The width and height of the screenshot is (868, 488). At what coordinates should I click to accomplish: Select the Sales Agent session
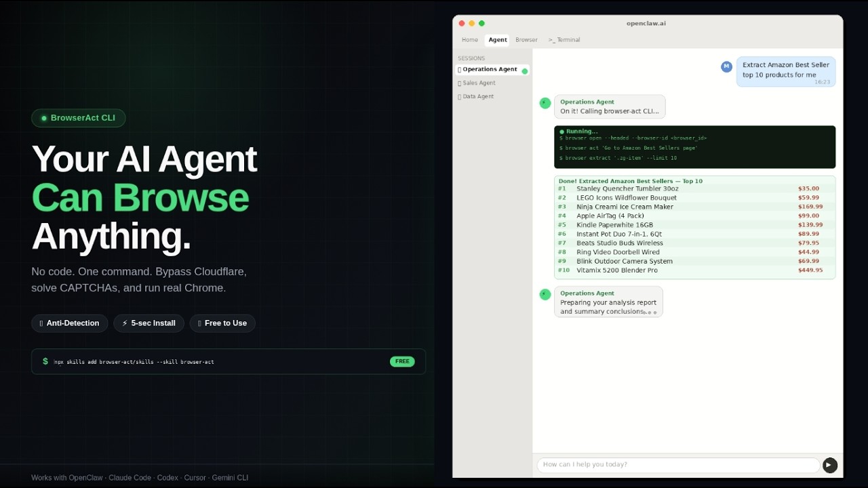click(492, 83)
